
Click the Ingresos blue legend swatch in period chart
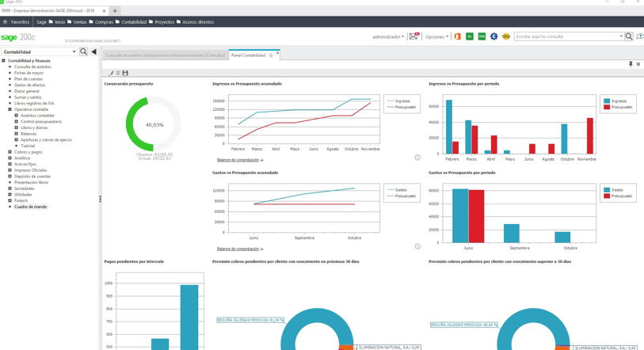[607, 101]
